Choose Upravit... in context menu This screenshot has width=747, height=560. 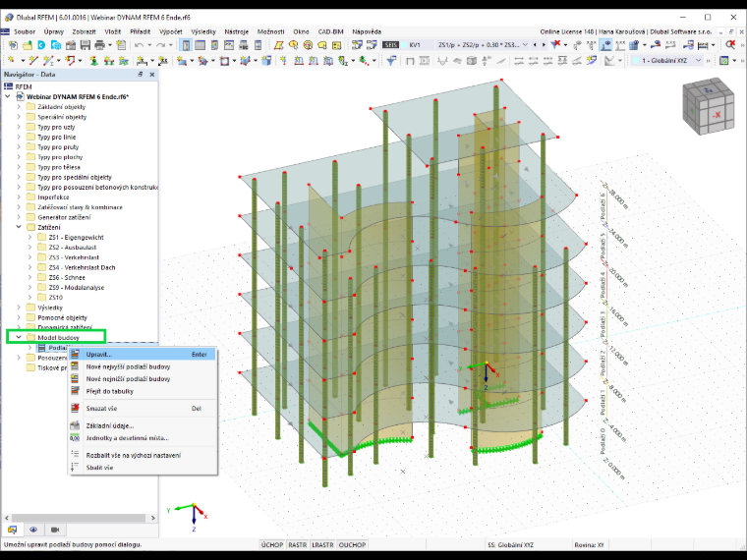[x=143, y=355]
